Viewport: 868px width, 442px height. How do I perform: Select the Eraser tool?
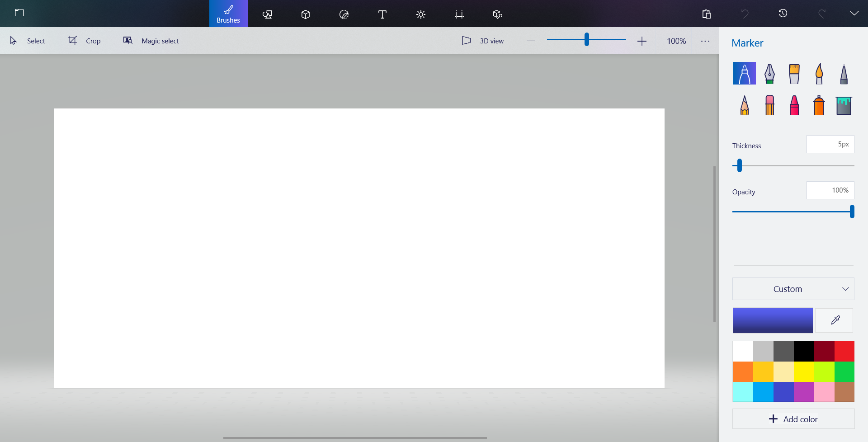point(769,105)
